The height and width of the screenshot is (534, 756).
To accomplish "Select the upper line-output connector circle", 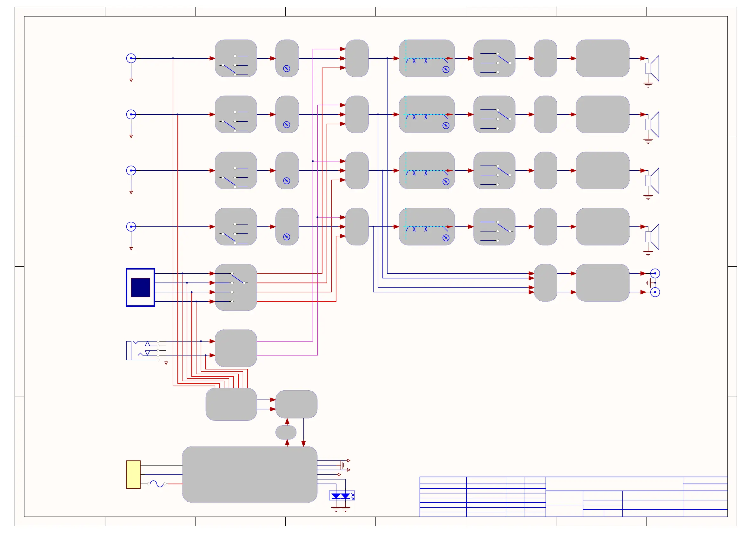I will (x=655, y=273).
